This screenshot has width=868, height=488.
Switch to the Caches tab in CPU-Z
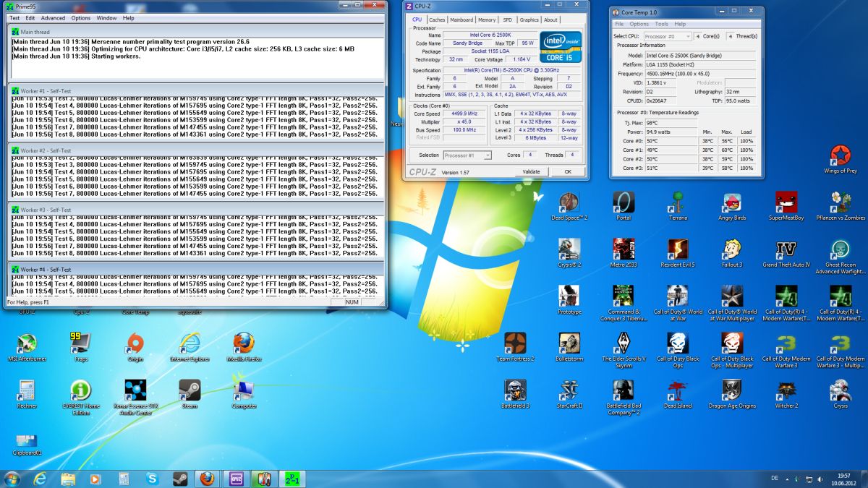(437, 20)
